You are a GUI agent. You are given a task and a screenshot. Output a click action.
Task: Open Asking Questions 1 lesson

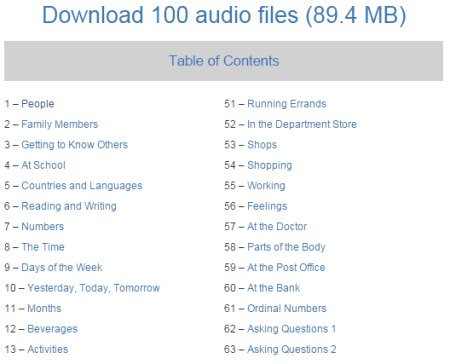(x=292, y=329)
